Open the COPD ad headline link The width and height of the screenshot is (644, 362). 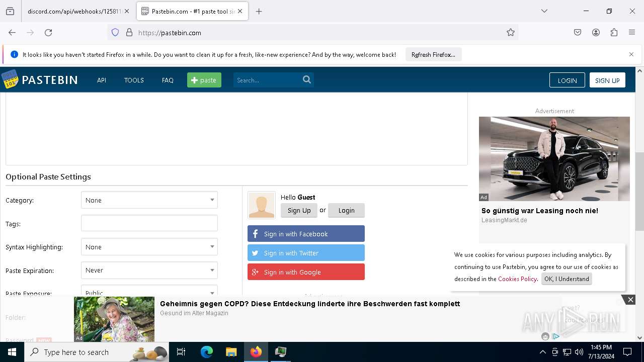(310, 304)
